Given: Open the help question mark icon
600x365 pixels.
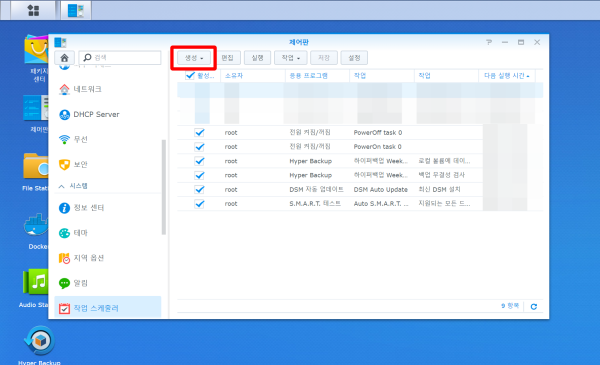Looking at the screenshot, I should (x=489, y=42).
